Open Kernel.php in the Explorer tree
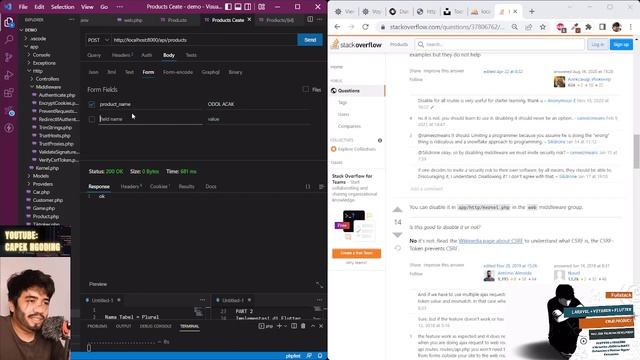 click(47, 168)
